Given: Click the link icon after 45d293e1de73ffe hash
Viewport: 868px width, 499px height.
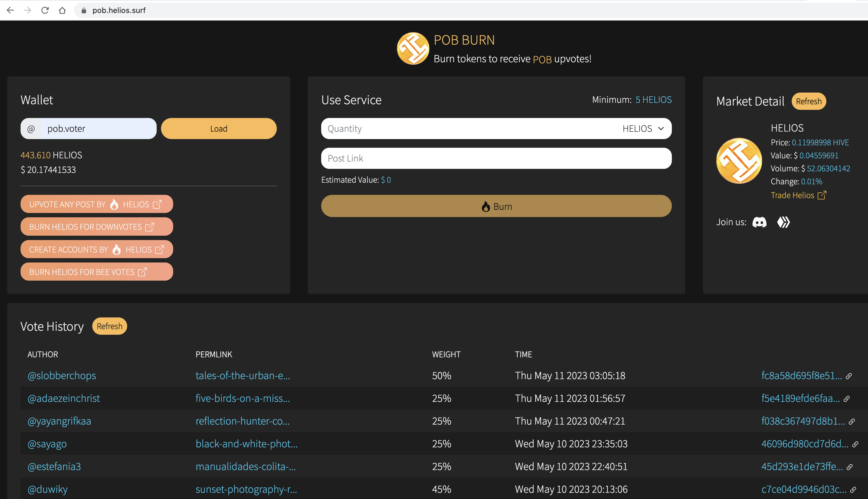Looking at the screenshot, I should [x=850, y=467].
